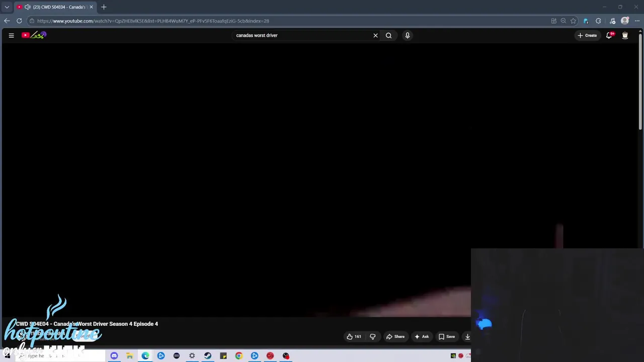Download the video with arrow icon

pos(467,336)
